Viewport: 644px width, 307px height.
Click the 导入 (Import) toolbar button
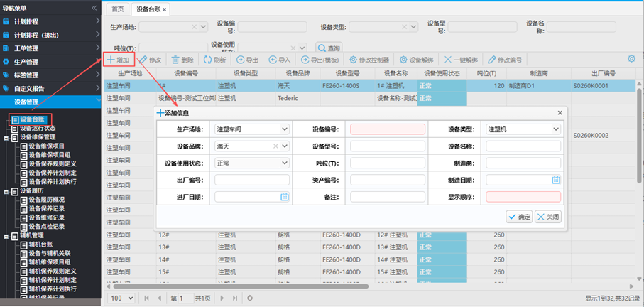280,60
